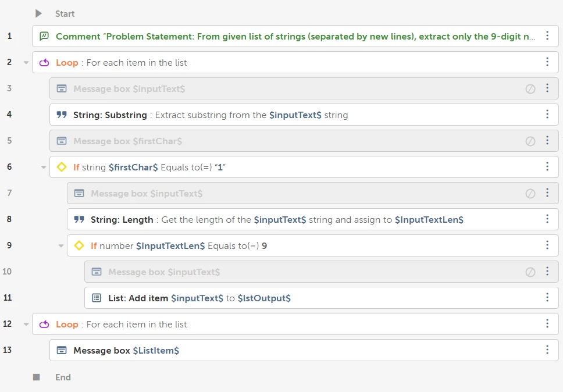563x392 pixels.
Task: Toggle disabled icon on Message box $firstChar$ row
Action: [530, 141]
